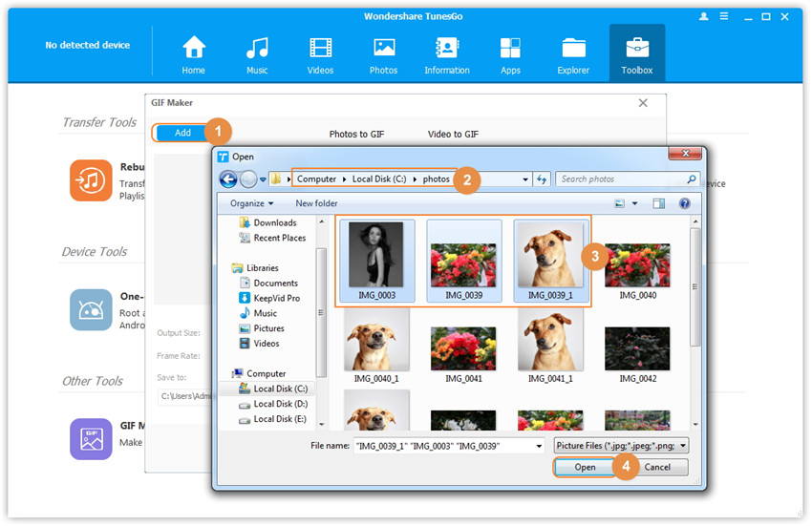The height and width of the screenshot is (526, 812).
Task: Open the KeepVid Pro library
Action: click(x=269, y=298)
